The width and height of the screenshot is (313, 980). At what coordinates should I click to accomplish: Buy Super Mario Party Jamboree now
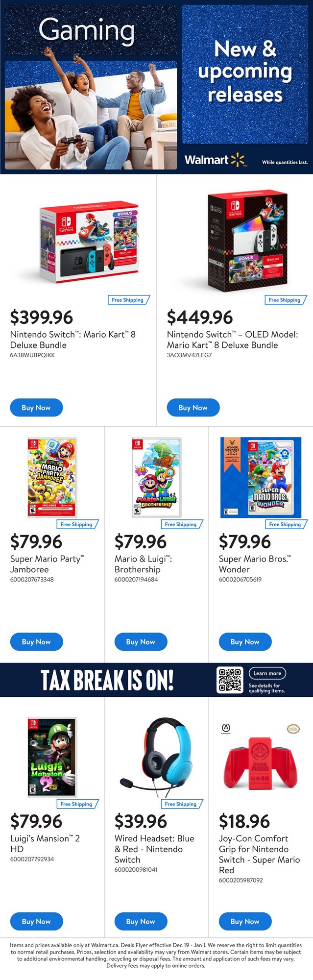click(x=36, y=642)
